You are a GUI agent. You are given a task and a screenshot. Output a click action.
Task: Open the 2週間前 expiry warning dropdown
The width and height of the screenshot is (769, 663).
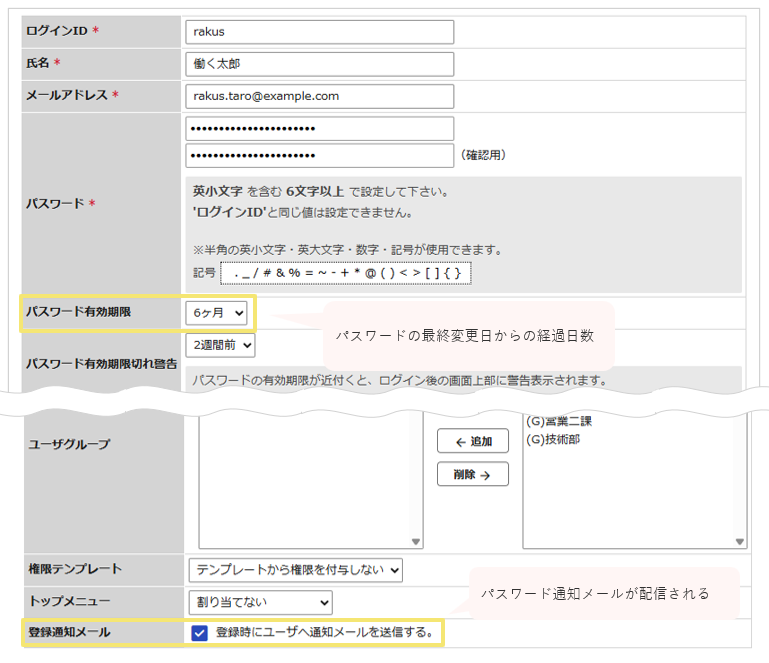click(220, 345)
